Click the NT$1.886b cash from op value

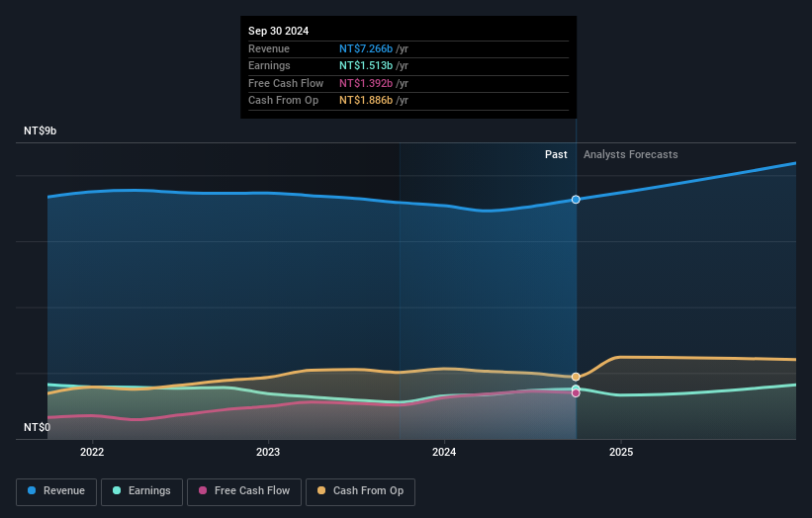366,101
